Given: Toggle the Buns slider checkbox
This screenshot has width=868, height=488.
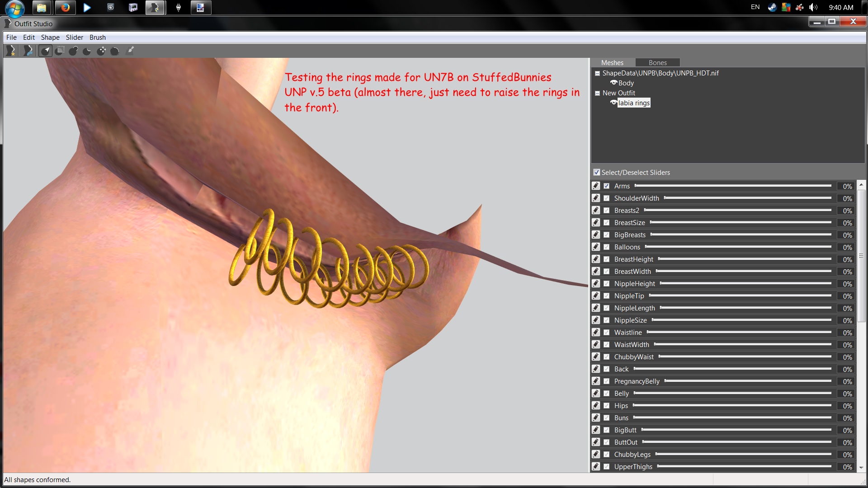Looking at the screenshot, I should (607, 418).
